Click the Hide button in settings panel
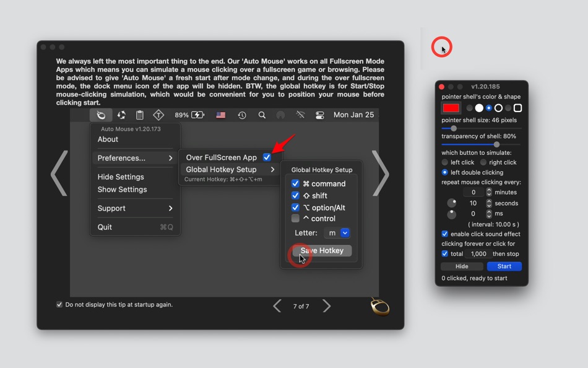 pos(462,266)
